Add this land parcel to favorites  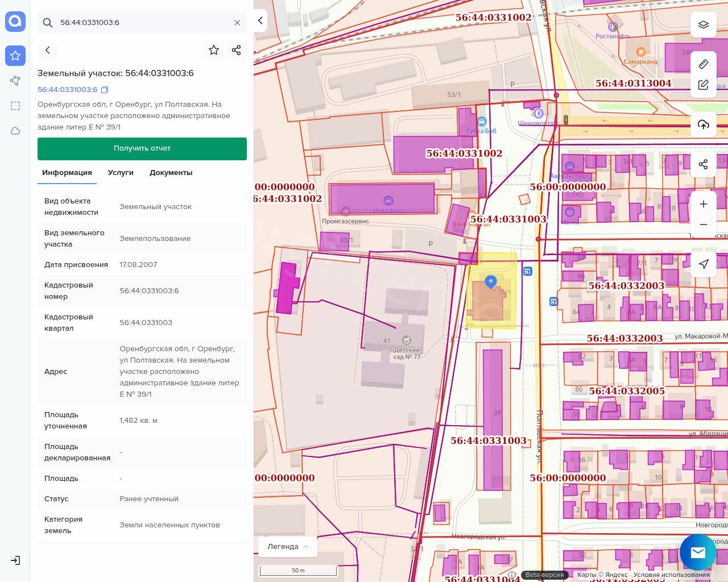214,50
